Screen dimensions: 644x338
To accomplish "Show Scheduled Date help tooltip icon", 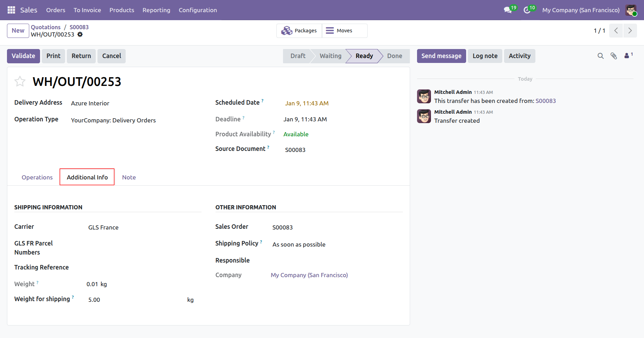I will 262,100.
